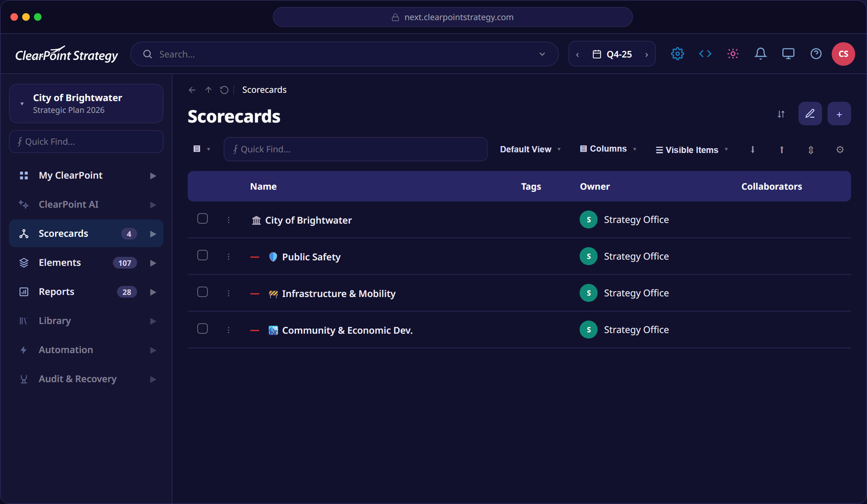Open the City of Brightwater scorecard

tap(308, 220)
